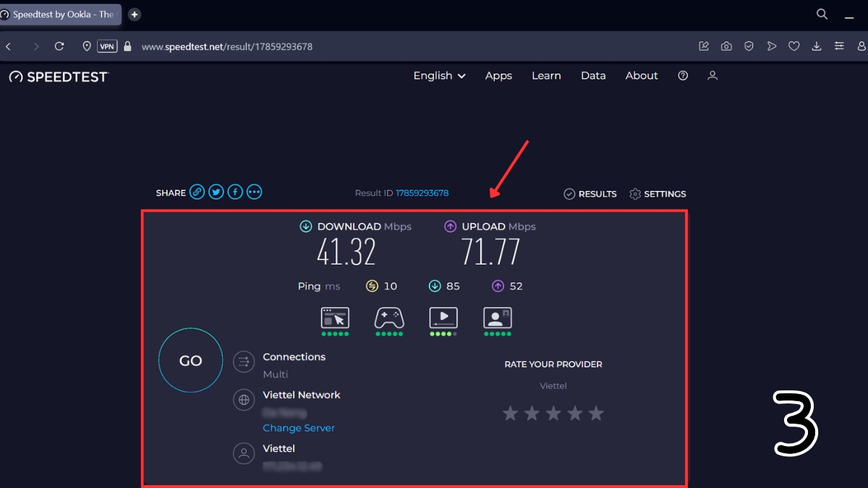
Task: Open the About menu item
Action: tap(642, 76)
